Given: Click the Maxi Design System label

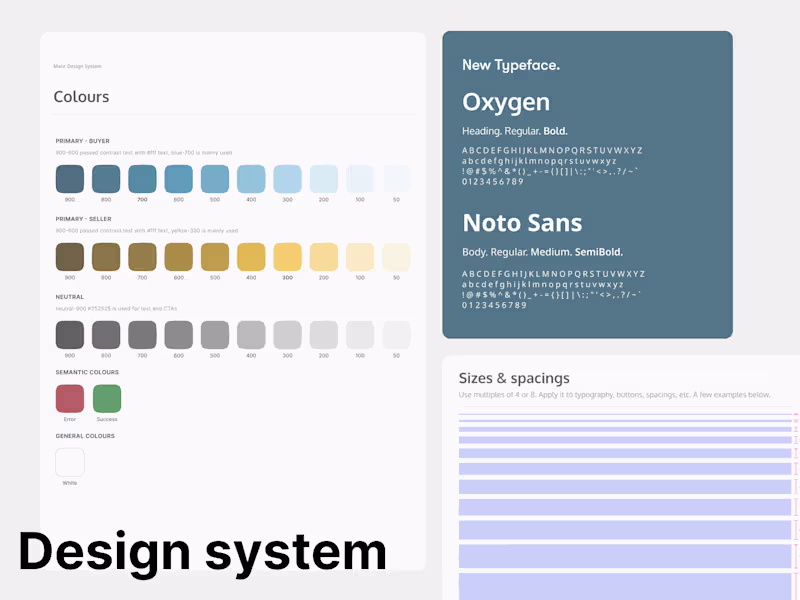Looking at the screenshot, I should pyautogui.click(x=76, y=66).
